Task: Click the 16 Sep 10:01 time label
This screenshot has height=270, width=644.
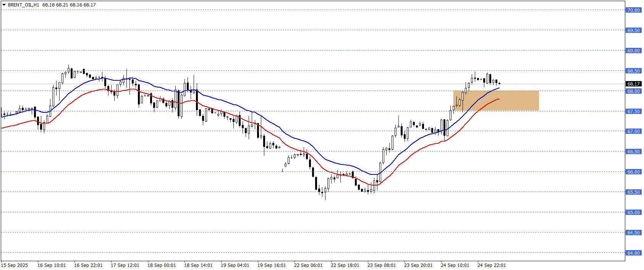Action: (x=52, y=265)
